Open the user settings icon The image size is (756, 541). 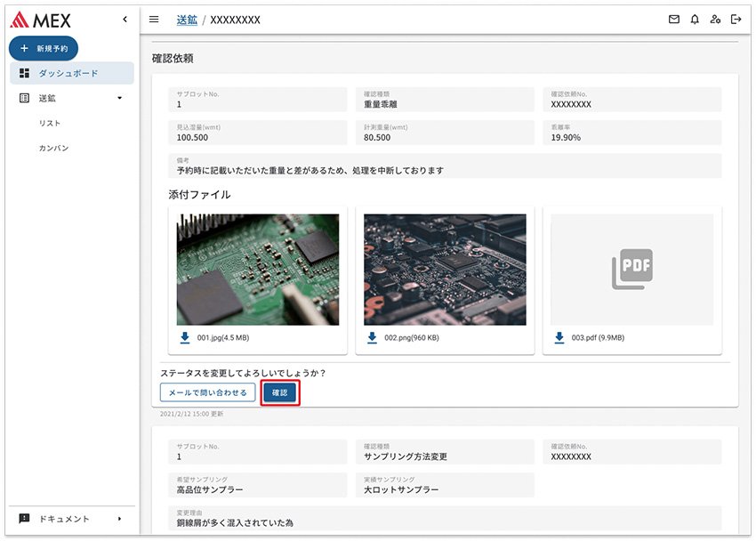point(715,20)
